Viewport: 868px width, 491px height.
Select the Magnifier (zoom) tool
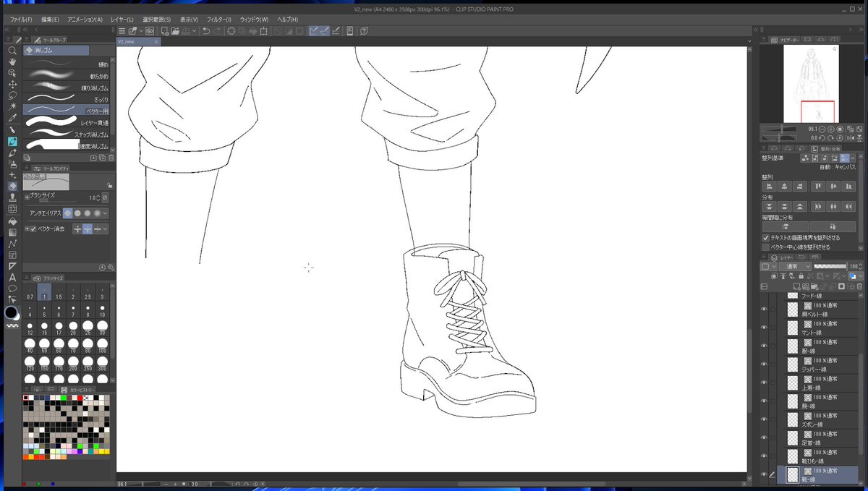(12, 51)
